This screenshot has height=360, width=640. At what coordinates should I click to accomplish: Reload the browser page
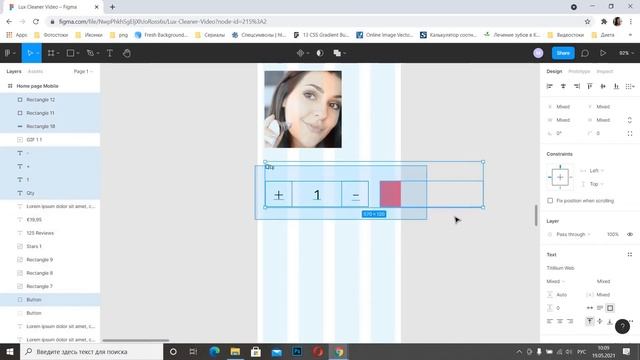click(x=36, y=22)
